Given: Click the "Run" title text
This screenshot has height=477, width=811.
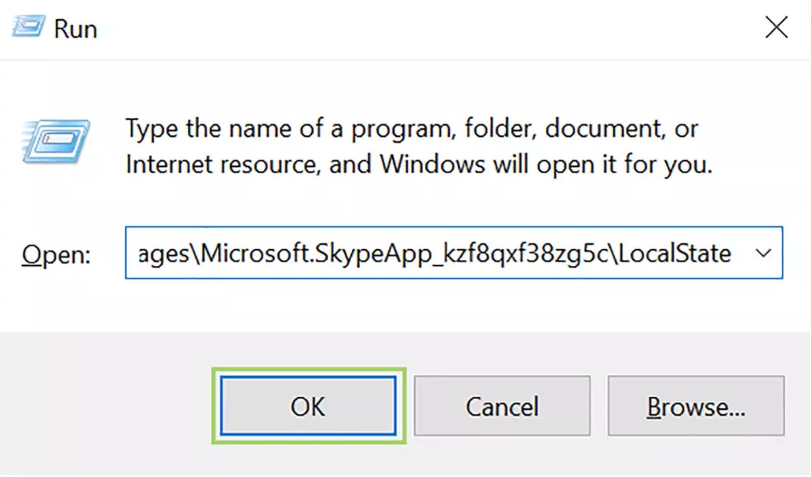Looking at the screenshot, I should [x=76, y=28].
